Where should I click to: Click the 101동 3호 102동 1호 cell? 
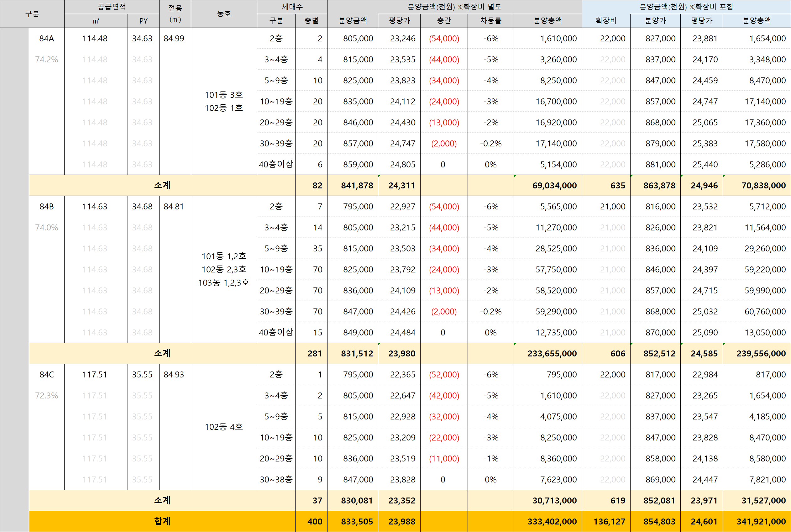pos(224,101)
